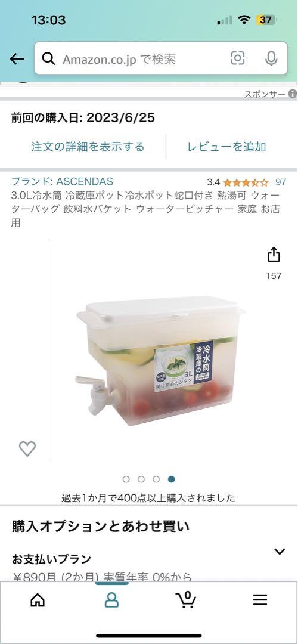298x644 pixels.
Task: Select the second image pagination dot
Action: pyautogui.click(x=141, y=479)
